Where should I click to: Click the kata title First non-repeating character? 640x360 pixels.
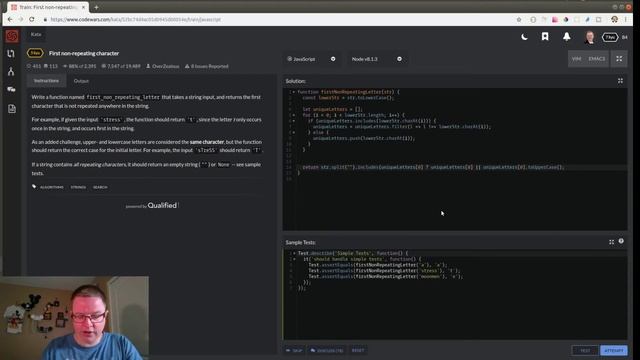tap(84, 53)
